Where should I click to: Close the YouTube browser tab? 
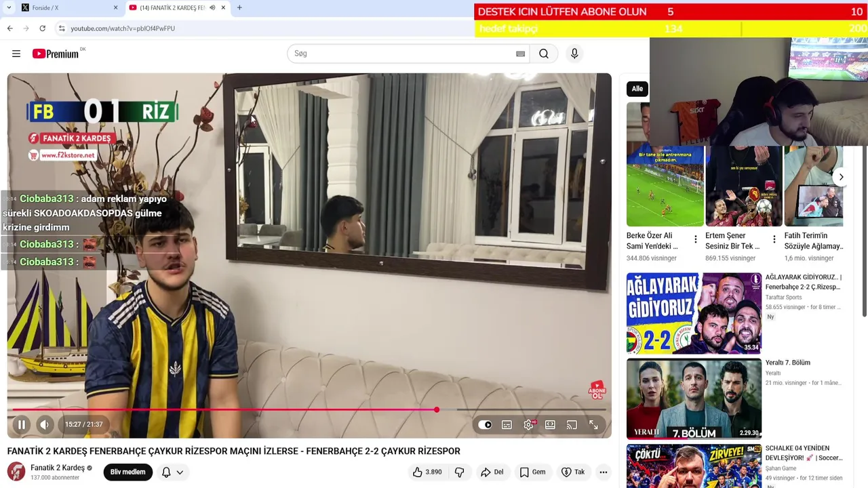click(223, 7)
